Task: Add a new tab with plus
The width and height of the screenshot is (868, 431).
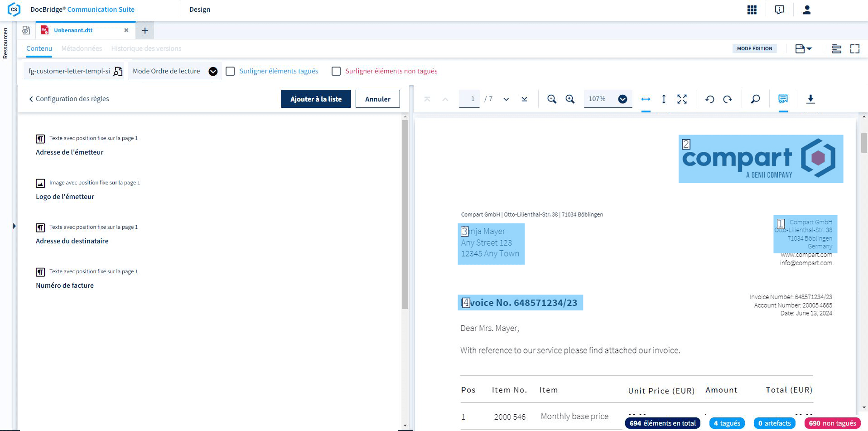Action: coord(145,30)
